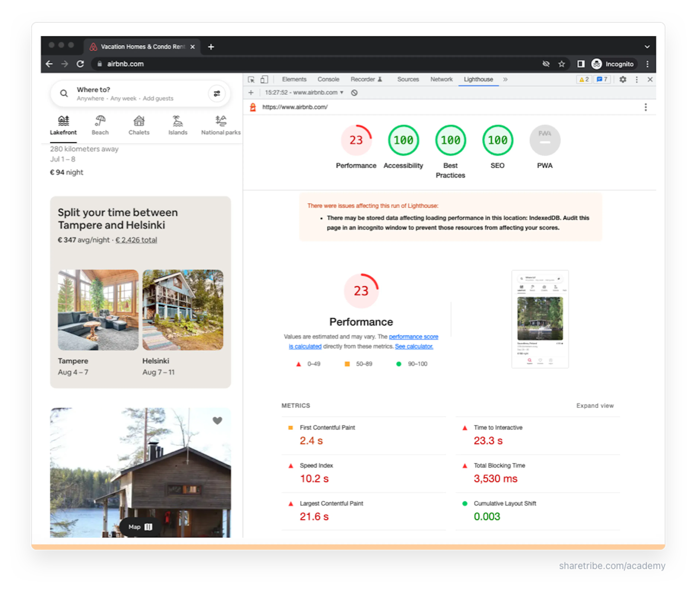The image size is (700, 599).
Task: Open the Console tab
Action: click(328, 79)
